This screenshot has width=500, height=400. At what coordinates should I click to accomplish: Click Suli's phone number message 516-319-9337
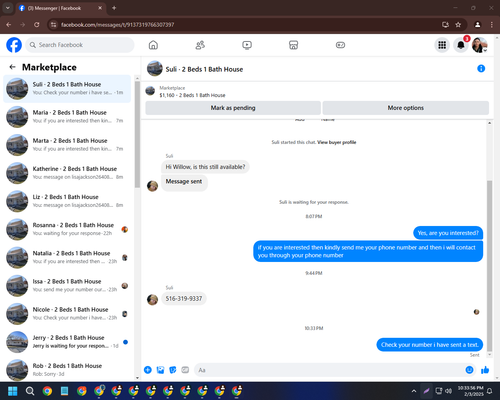click(x=184, y=299)
